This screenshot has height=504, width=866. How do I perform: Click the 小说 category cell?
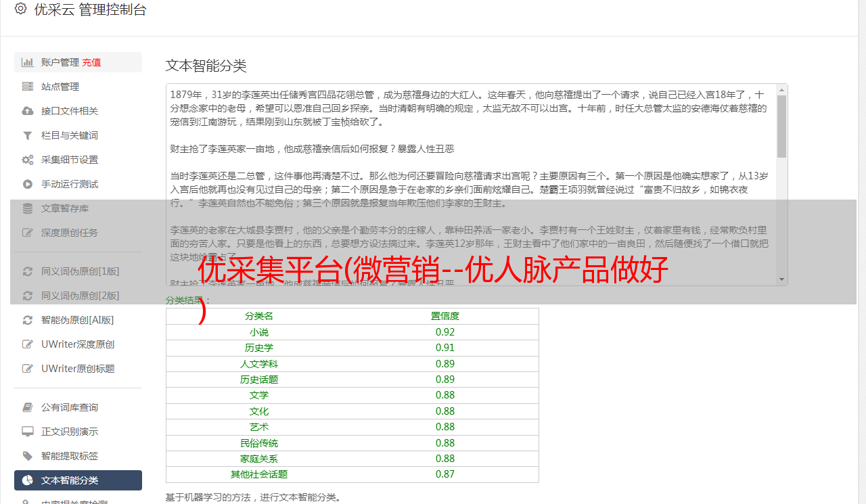pyautogui.click(x=259, y=332)
